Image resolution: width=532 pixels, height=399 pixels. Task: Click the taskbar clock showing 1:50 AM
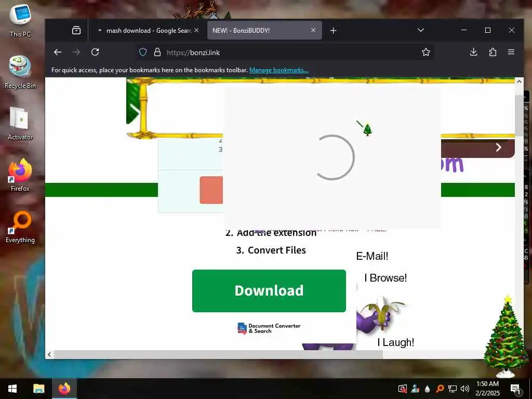click(487, 389)
